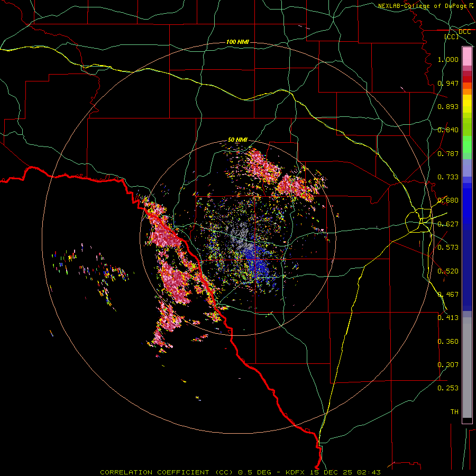Select the 0.253 color scale value
Screen dimensions: 476x476
pyautogui.click(x=448, y=388)
